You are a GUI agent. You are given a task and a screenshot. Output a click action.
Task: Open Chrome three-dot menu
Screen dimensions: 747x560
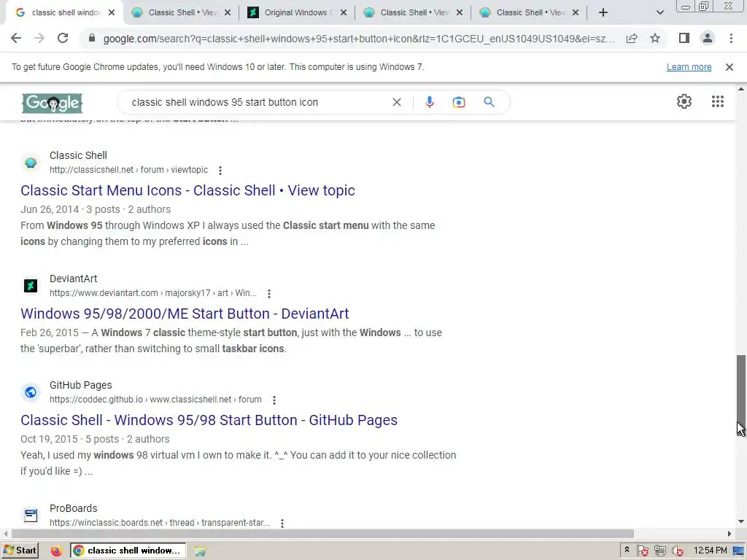pyautogui.click(x=731, y=38)
